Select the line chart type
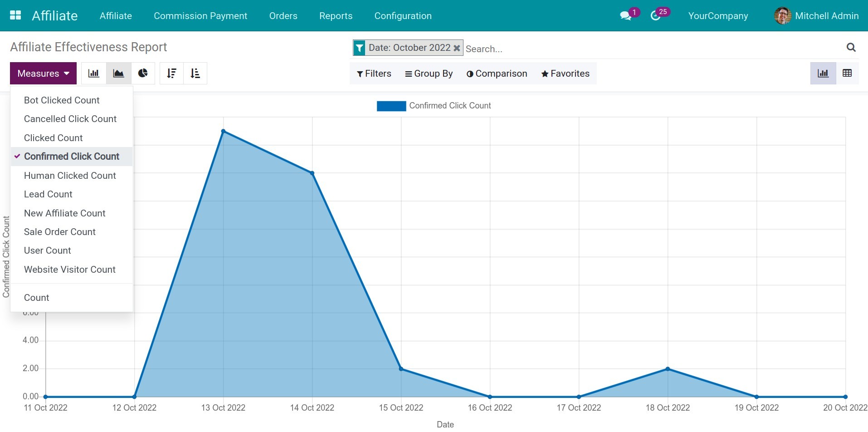This screenshot has height=432, width=868. pos(118,73)
